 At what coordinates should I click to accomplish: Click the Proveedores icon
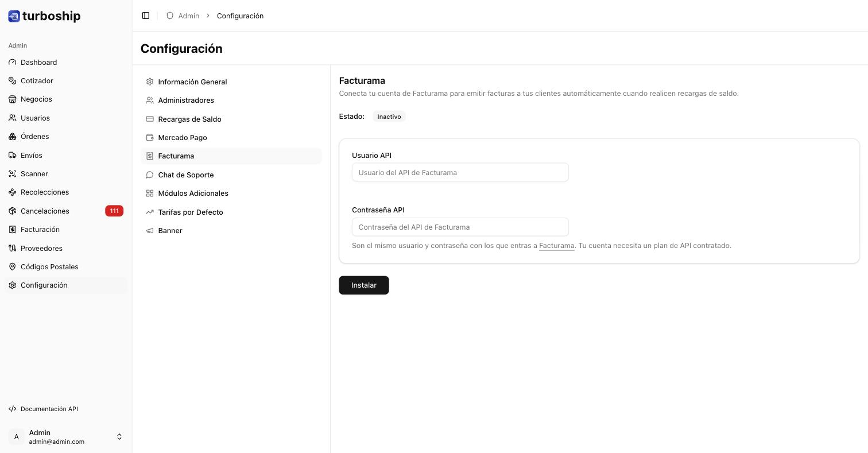[x=12, y=248]
